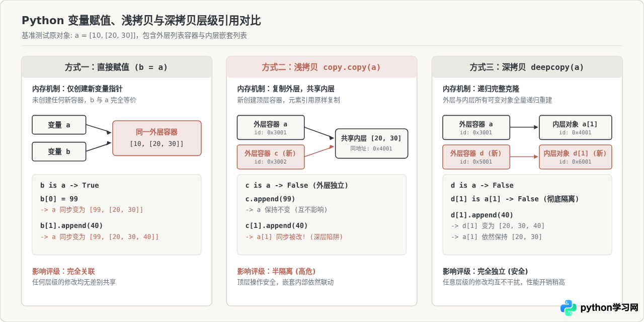The image size is (644, 322).
Task: Select the header "方式一:直接赋值 (b = a)"
Action: click(x=116, y=67)
